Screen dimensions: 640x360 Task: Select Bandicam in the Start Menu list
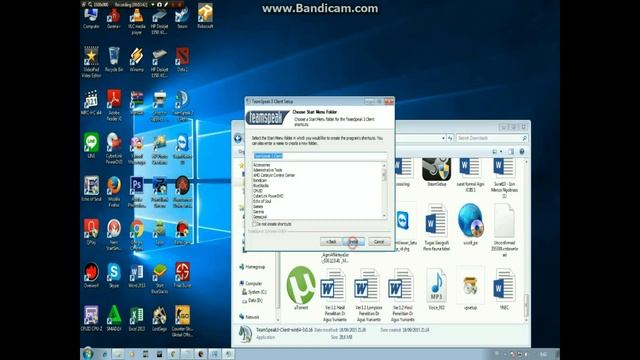pos(260,180)
